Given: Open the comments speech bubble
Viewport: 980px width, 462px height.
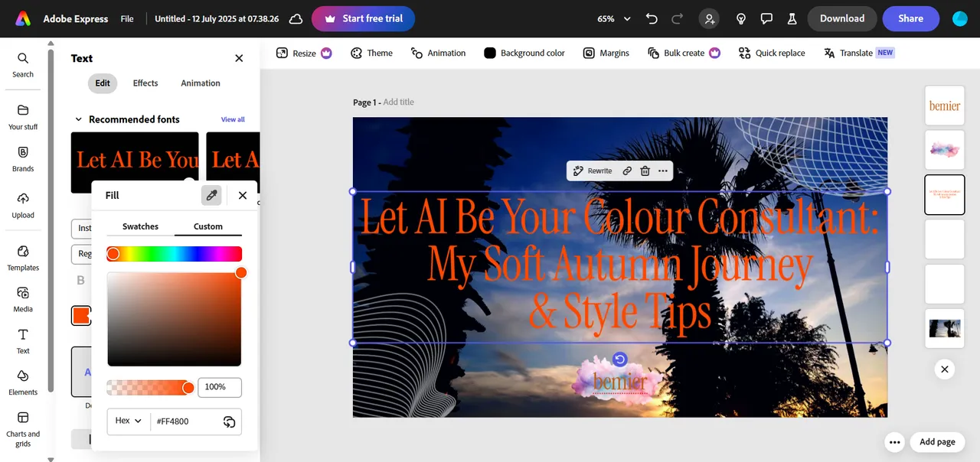Looking at the screenshot, I should coord(766,18).
